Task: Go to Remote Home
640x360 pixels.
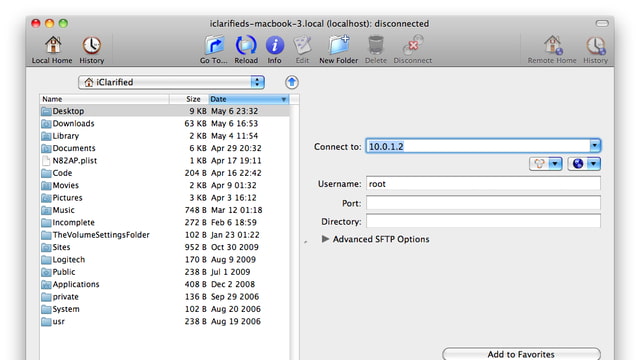Action: click(x=552, y=50)
